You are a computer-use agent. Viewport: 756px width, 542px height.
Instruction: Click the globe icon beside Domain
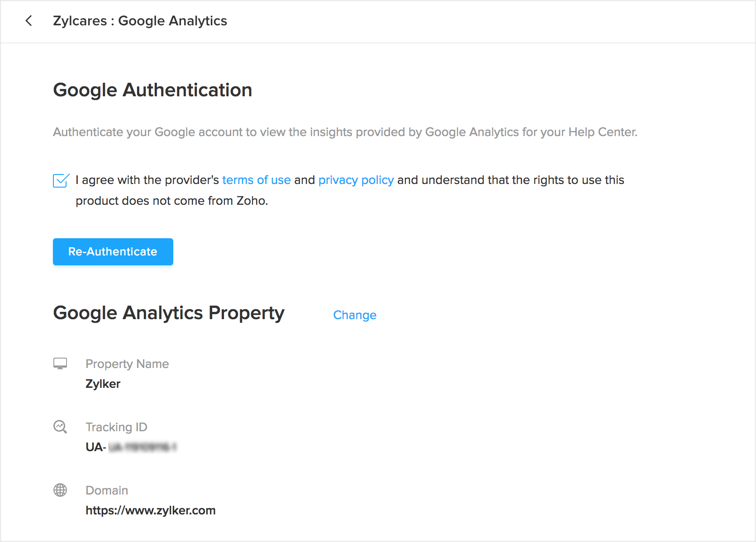click(60, 490)
